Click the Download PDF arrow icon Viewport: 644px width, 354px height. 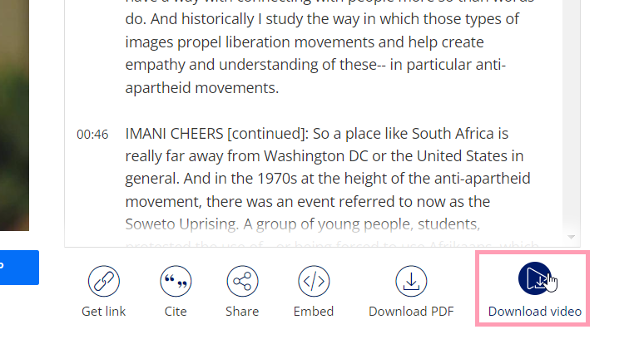click(411, 282)
